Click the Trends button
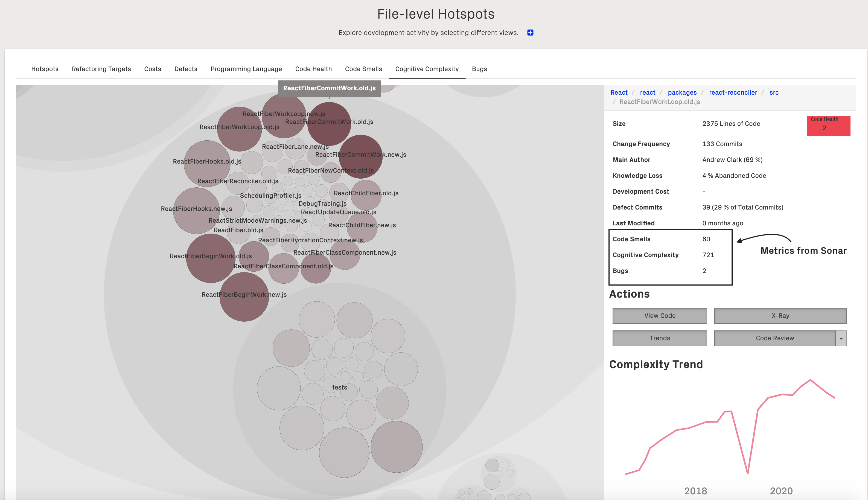 660,338
